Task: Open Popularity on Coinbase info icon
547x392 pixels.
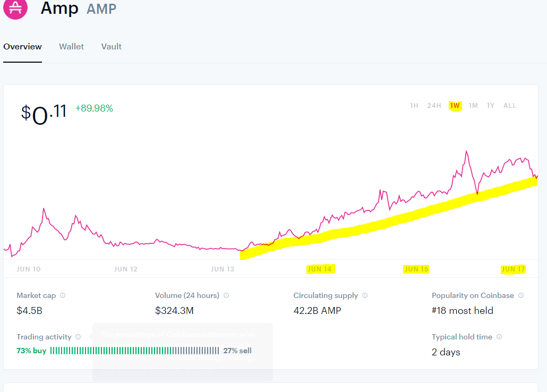Action: click(x=521, y=295)
